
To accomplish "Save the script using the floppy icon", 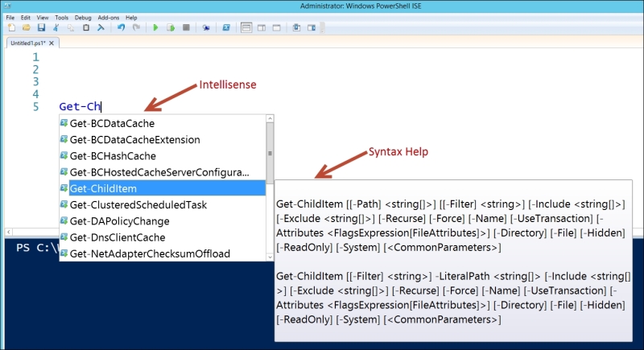I will coord(41,27).
